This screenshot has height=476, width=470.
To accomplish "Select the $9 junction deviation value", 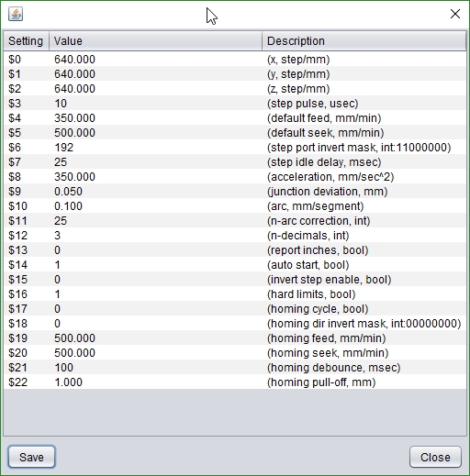I will point(156,191).
